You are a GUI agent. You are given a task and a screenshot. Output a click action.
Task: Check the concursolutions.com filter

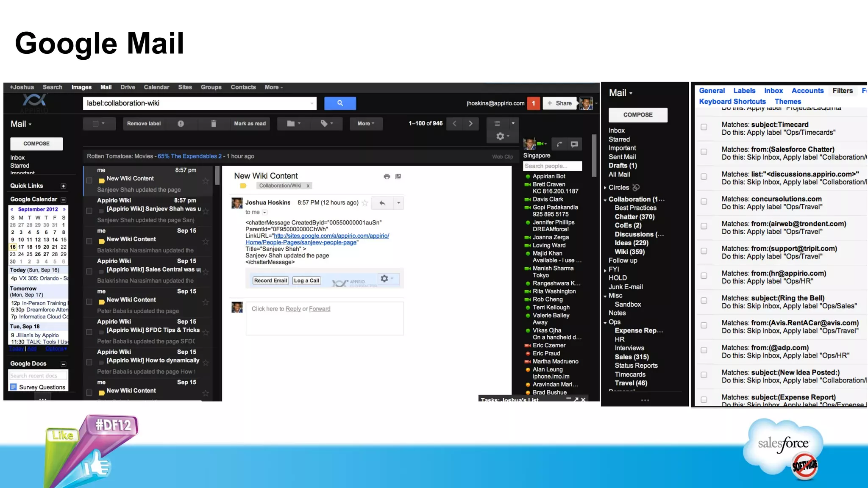704,201
